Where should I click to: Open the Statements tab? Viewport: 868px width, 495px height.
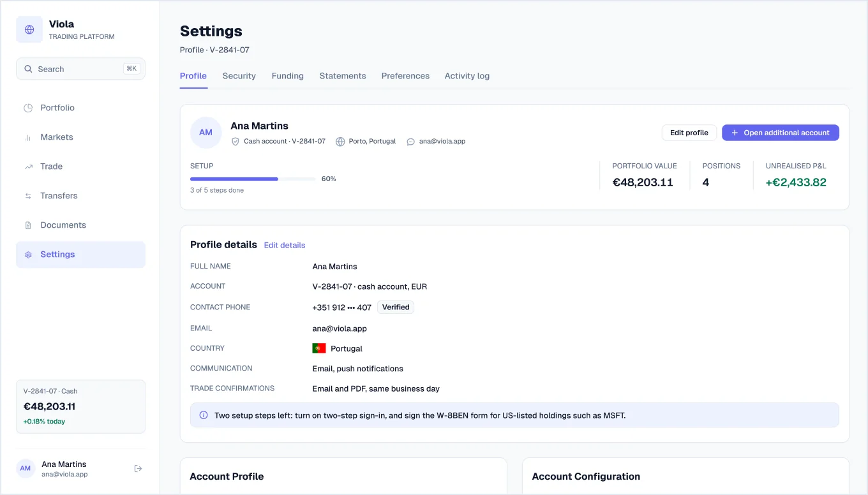pyautogui.click(x=343, y=76)
